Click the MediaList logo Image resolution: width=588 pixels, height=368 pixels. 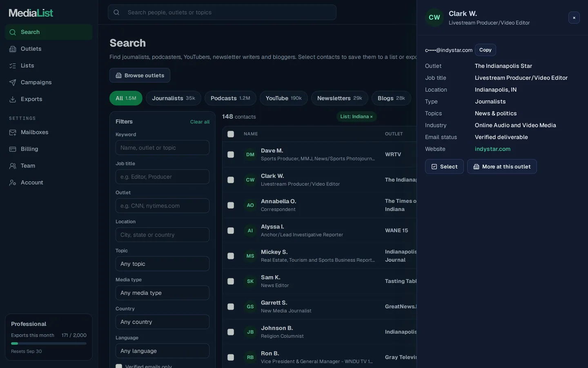point(31,13)
